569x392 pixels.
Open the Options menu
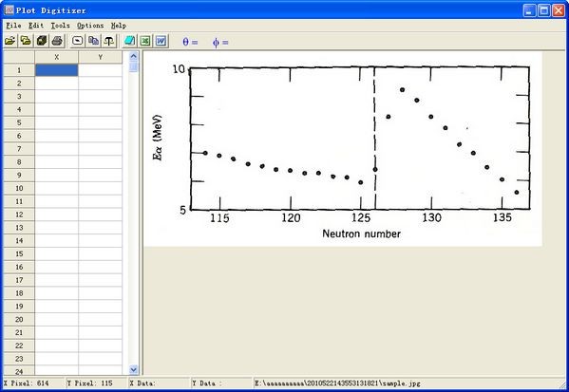click(x=90, y=26)
